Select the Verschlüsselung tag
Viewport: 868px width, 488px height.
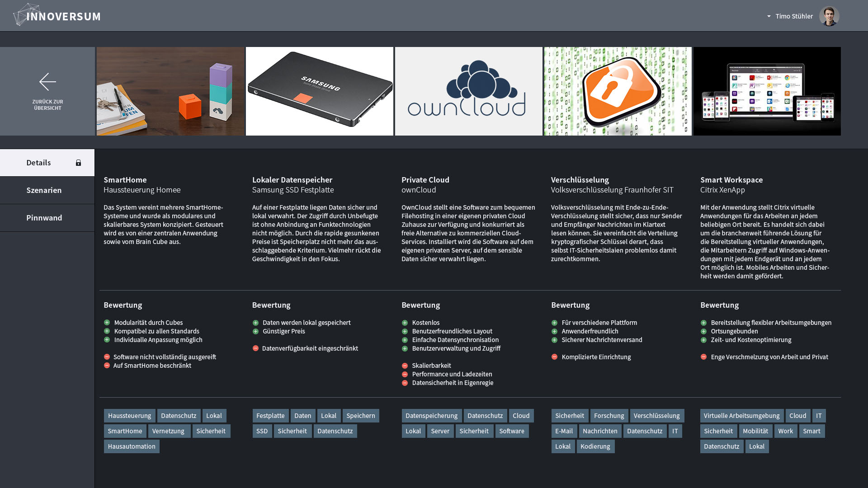656,416
